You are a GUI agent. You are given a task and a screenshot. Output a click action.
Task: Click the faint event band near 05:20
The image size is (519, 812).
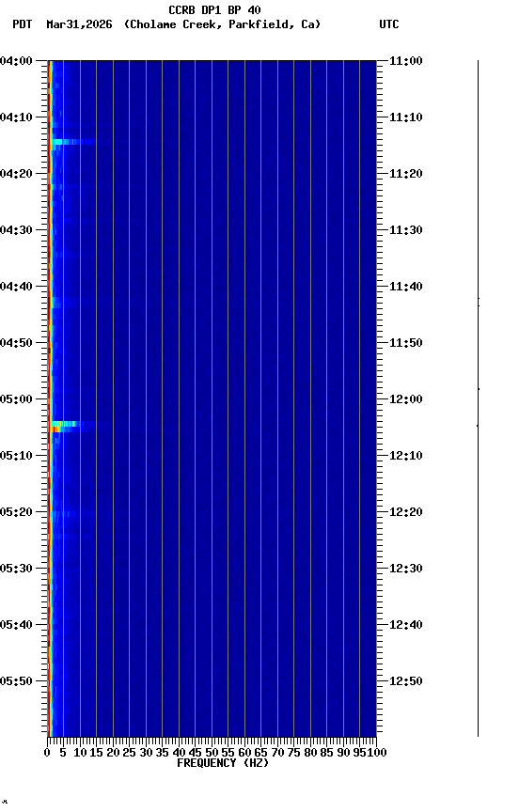(65, 514)
